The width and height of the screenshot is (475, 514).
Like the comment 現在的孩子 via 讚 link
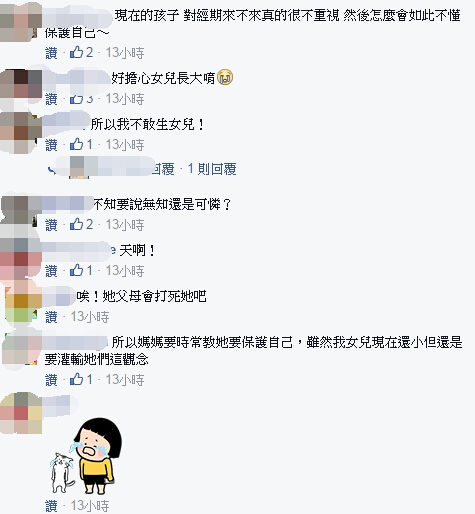pos(51,53)
